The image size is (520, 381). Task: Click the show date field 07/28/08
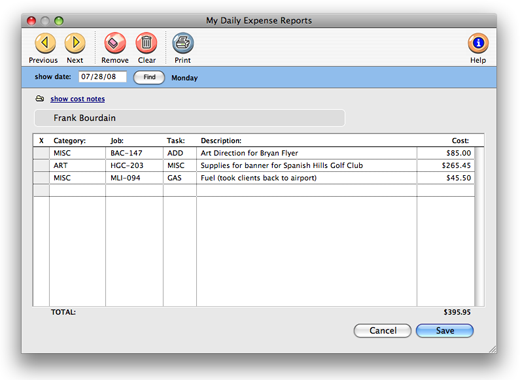(103, 77)
